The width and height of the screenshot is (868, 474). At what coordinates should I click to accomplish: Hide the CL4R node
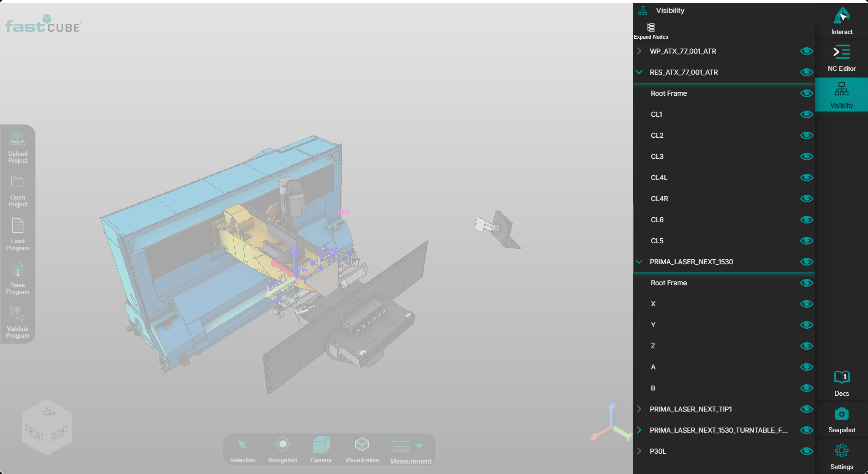click(806, 198)
